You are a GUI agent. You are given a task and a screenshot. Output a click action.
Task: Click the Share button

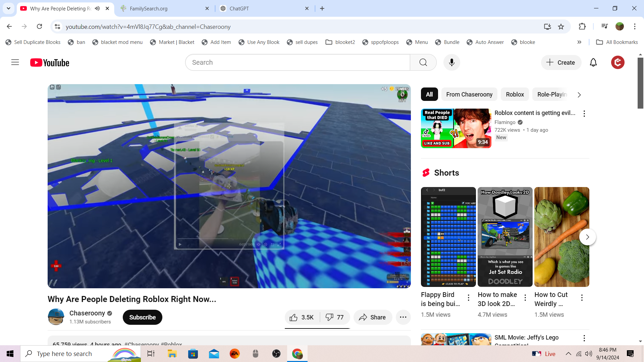[x=372, y=317]
